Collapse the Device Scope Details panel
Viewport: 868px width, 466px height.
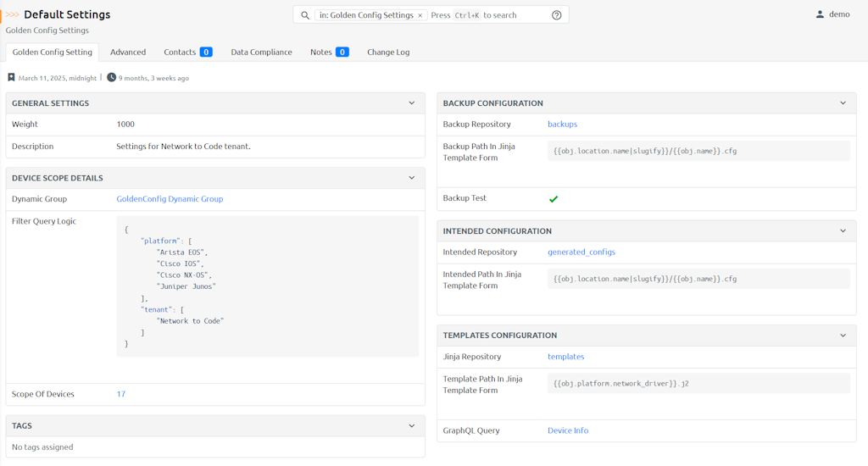[412, 178]
